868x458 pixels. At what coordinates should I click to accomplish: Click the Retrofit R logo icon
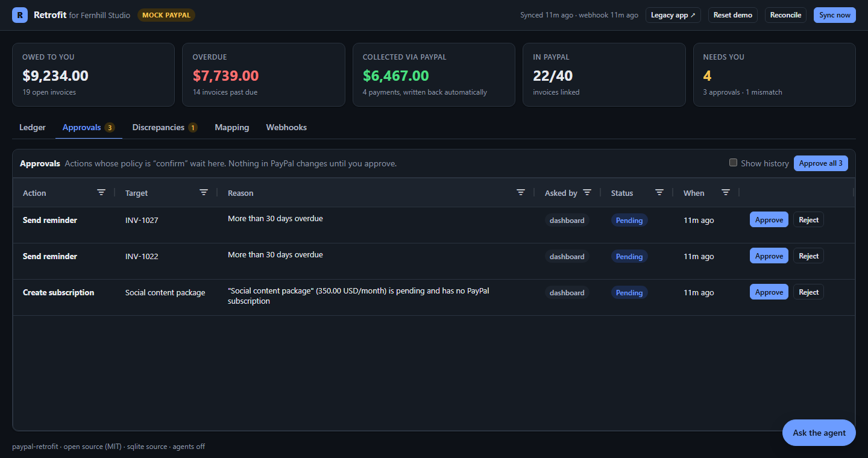pyautogui.click(x=20, y=15)
